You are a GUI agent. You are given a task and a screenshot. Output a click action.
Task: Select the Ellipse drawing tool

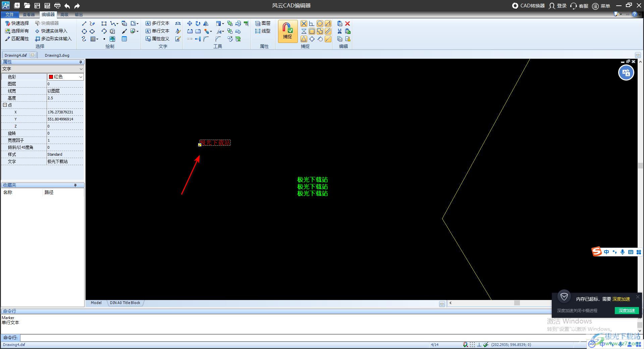tap(92, 31)
